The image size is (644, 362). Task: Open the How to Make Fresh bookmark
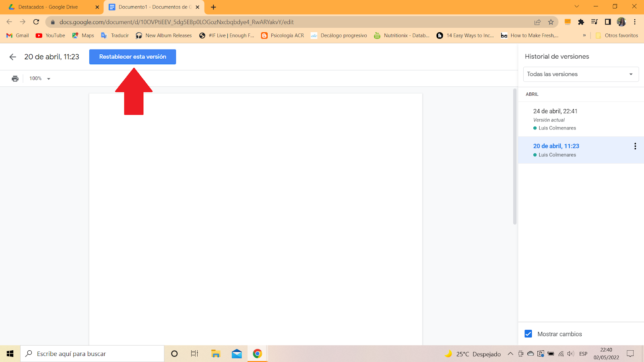pos(529,35)
